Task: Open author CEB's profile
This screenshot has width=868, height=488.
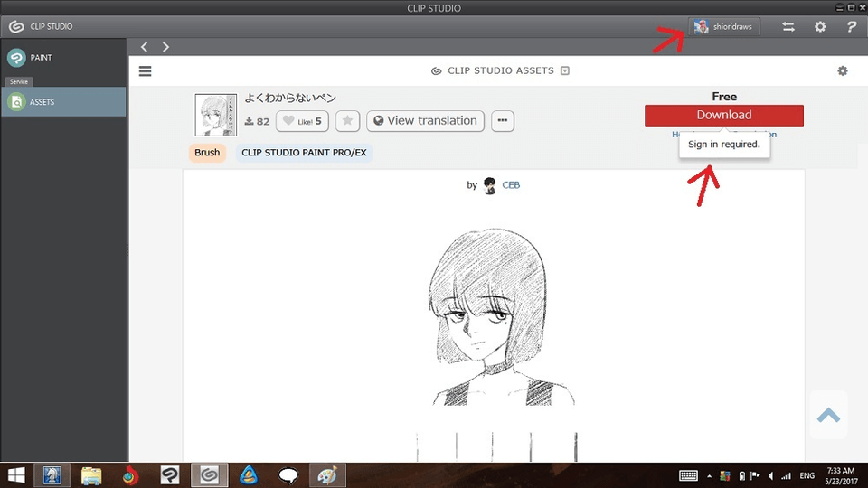Action: [x=511, y=185]
